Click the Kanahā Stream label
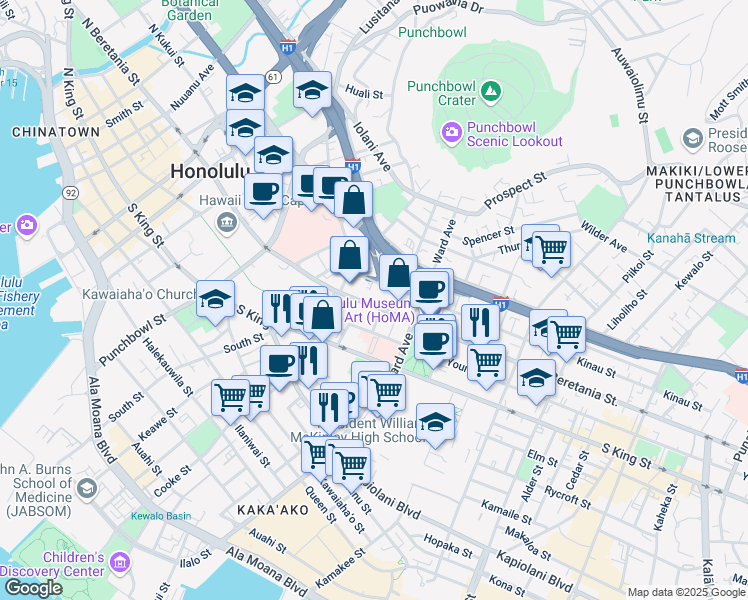748x600 pixels. [691, 238]
